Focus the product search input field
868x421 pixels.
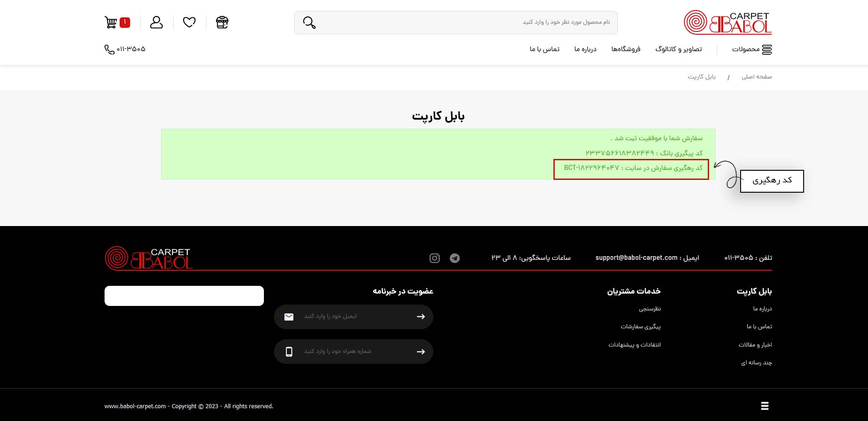456,22
